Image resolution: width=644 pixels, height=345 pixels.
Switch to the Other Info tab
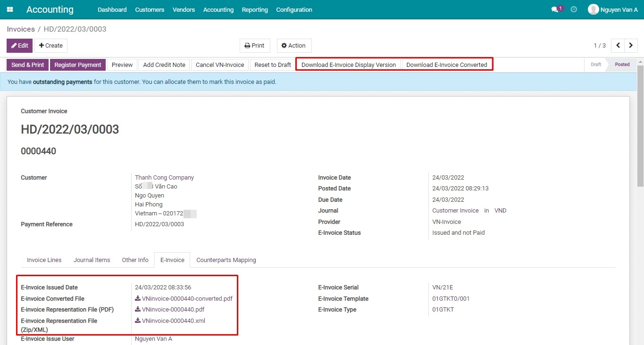click(x=135, y=260)
